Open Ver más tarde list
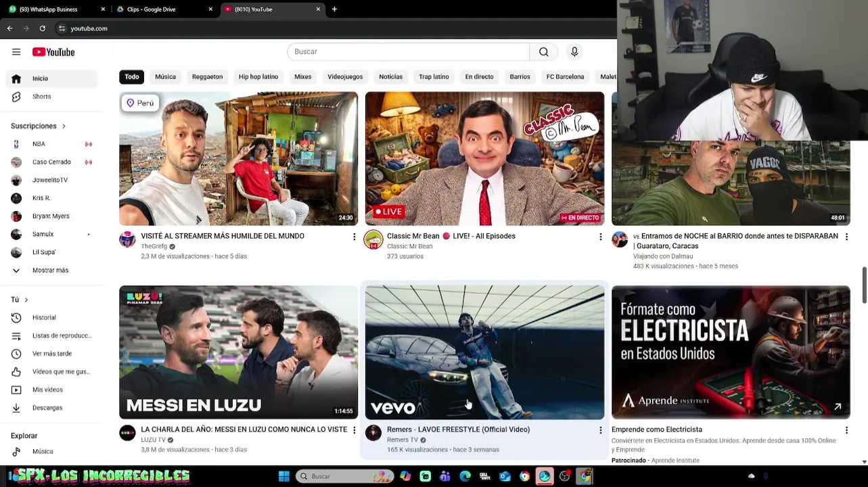 pyautogui.click(x=51, y=354)
